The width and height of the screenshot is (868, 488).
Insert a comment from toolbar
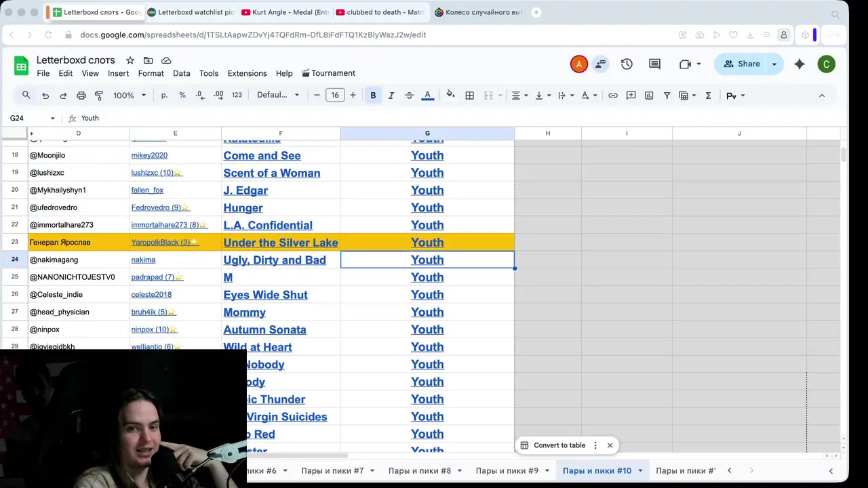[631, 96]
